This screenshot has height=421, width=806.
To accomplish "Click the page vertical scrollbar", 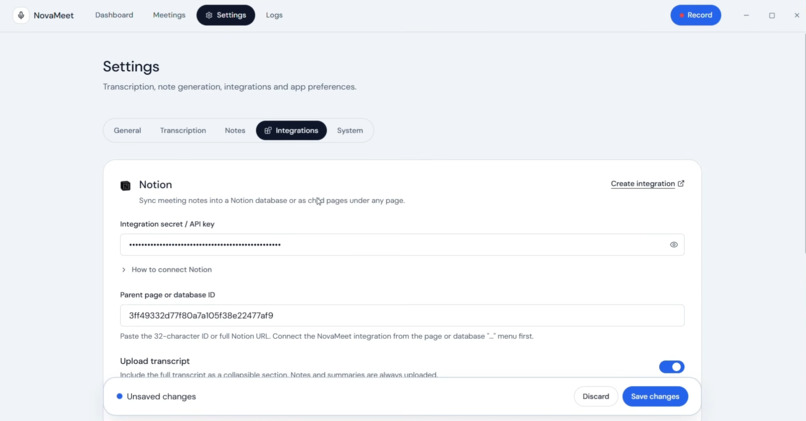I will [x=803, y=144].
